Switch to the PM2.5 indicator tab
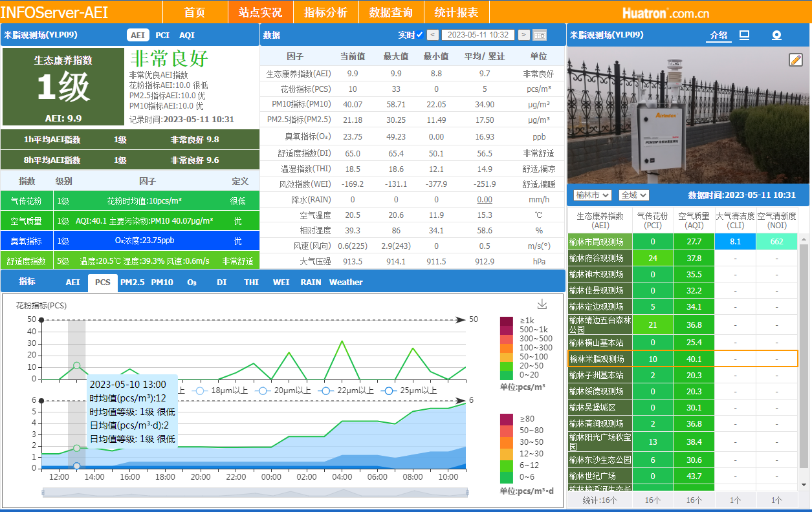Viewport: 812px width, 512px height. [133, 283]
